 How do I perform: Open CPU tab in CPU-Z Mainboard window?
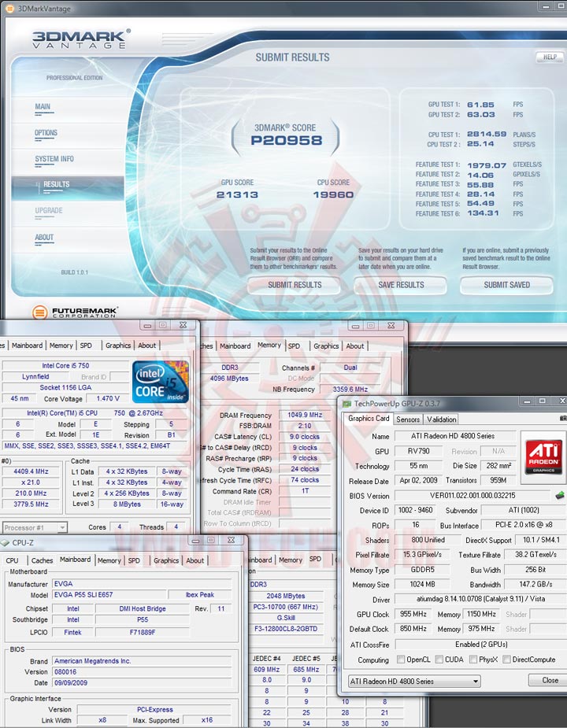pos(12,560)
